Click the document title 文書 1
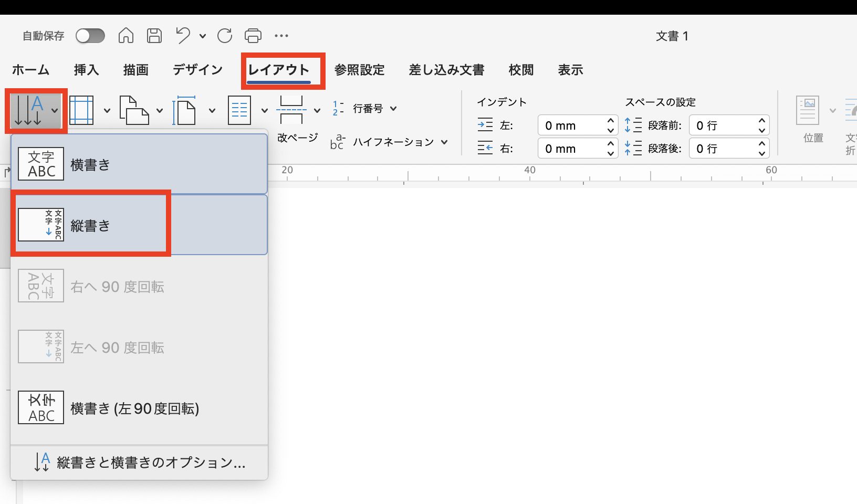The width and height of the screenshot is (857, 504). point(672,36)
